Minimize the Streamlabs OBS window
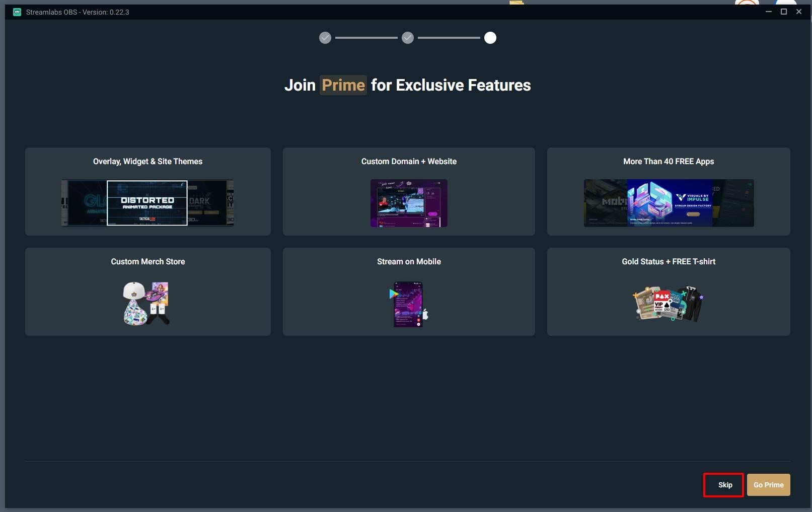812x512 pixels. pos(768,12)
